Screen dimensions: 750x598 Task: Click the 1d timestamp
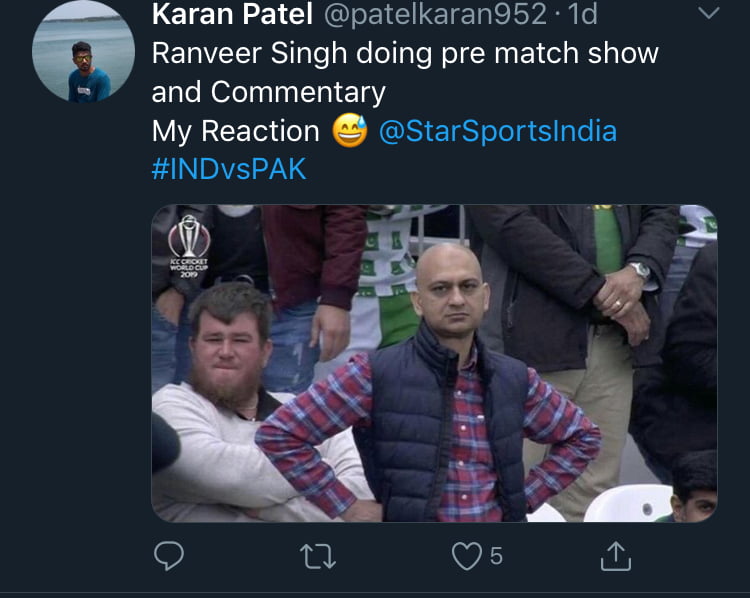click(x=581, y=15)
